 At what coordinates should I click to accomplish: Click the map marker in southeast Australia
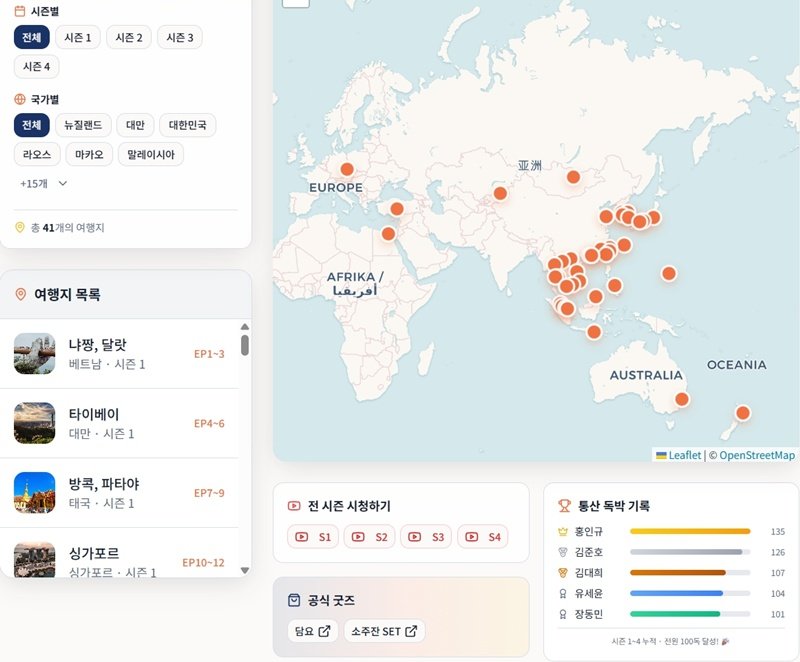pos(682,399)
